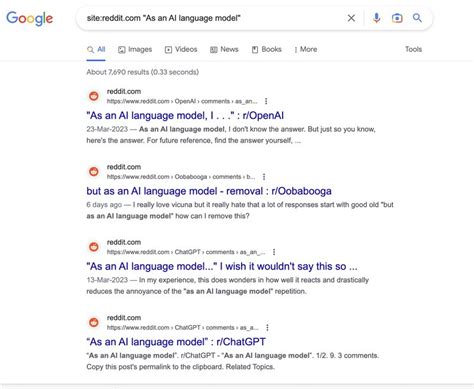Open '"As an AI language model" : r/ChatGPT' link
This screenshot has width=474, height=389.
(176, 342)
